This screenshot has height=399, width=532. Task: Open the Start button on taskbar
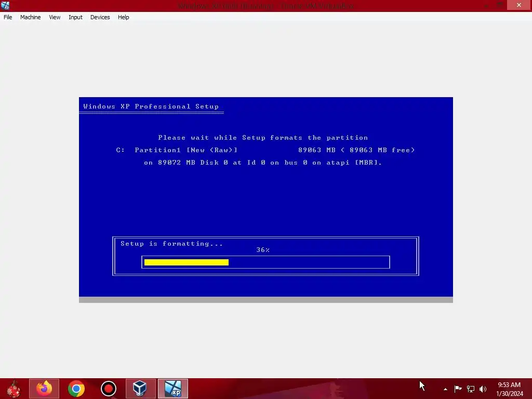pyautogui.click(x=14, y=389)
